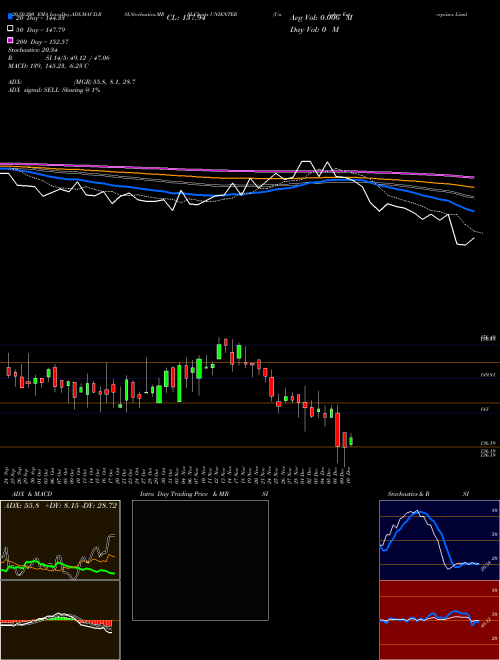Viewport: 500px width, 660px height.
Task: Click the large red candlestick near the chart end
Action: pos(338,430)
